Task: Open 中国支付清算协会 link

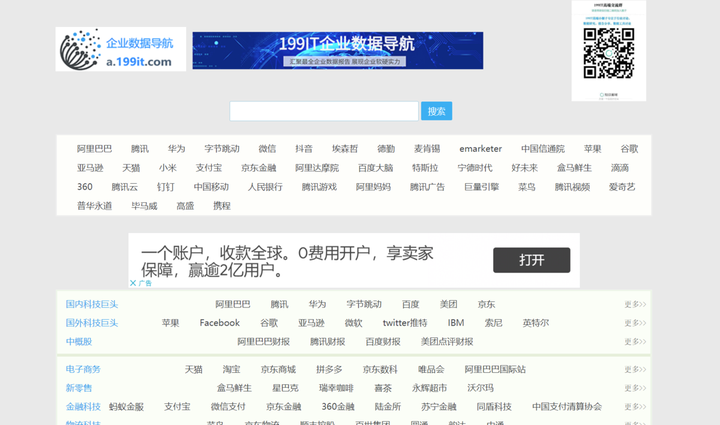Action: [x=567, y=407]
